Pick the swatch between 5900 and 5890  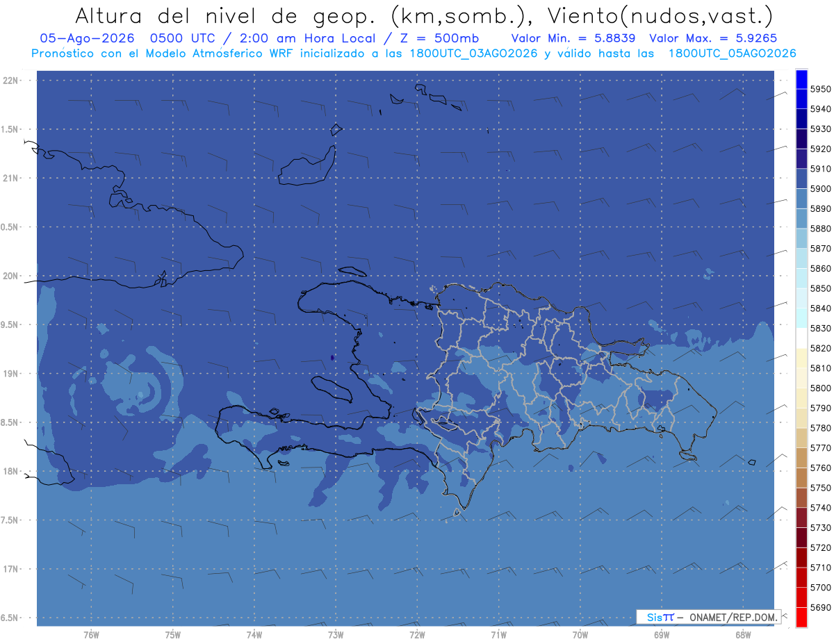801,198
